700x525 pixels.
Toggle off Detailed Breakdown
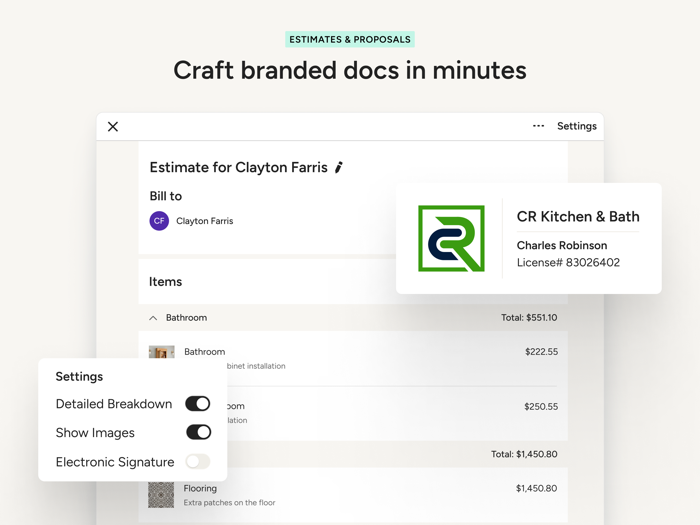pyautogui.click(x=198, y=404)
